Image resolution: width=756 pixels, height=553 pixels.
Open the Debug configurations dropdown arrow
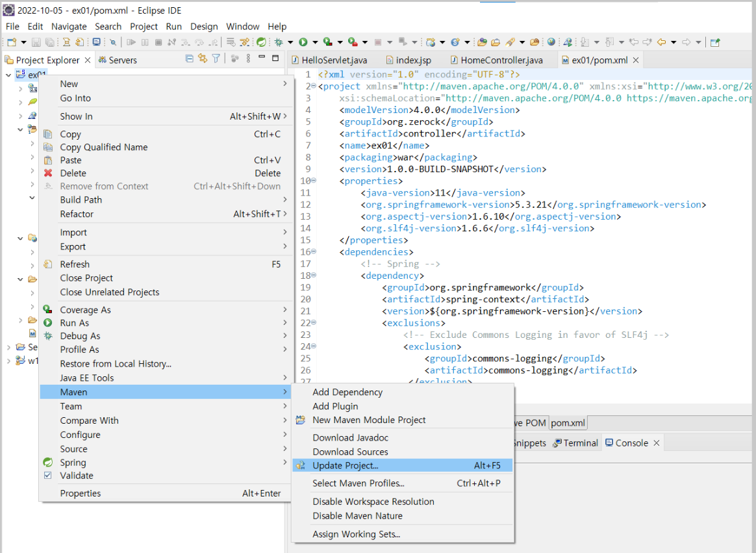click(290, 42)
